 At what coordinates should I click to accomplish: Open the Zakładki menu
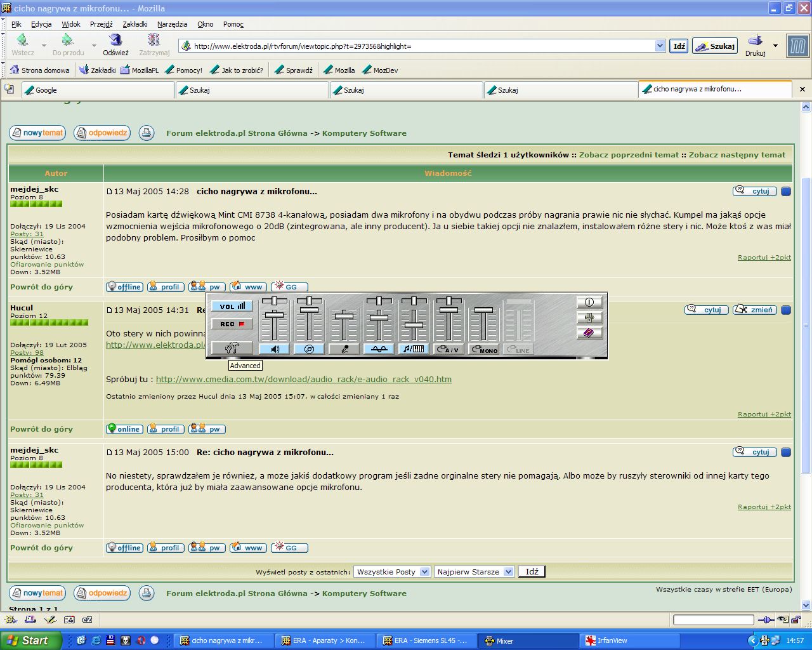click(134, 24)
